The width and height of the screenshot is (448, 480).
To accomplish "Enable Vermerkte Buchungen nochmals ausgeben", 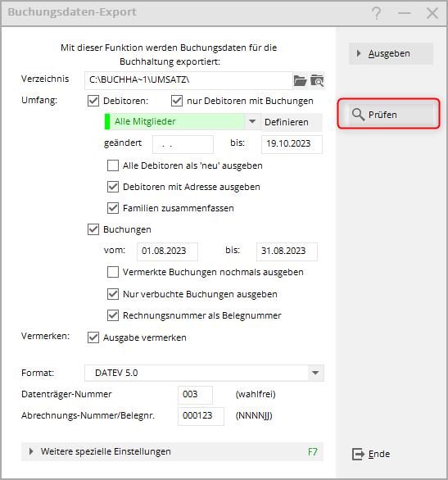I will 113,272.
